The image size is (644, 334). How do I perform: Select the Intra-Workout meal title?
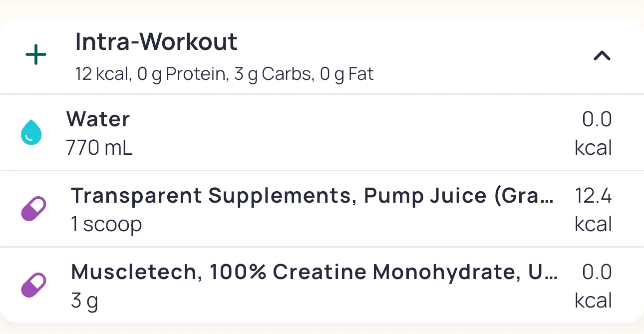156,42
